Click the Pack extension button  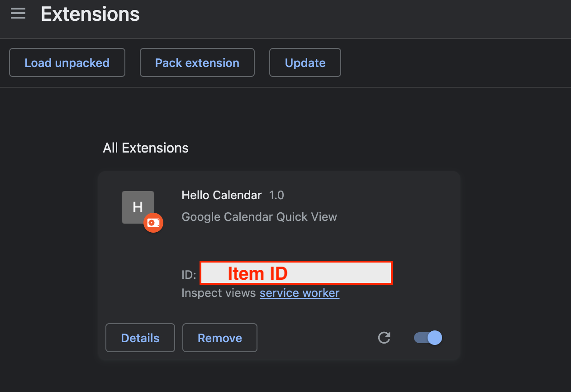click(x=197, y=62)
